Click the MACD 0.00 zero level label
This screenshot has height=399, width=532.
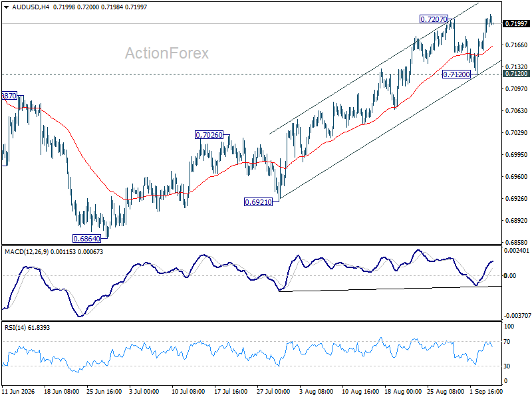click(510, 276)
